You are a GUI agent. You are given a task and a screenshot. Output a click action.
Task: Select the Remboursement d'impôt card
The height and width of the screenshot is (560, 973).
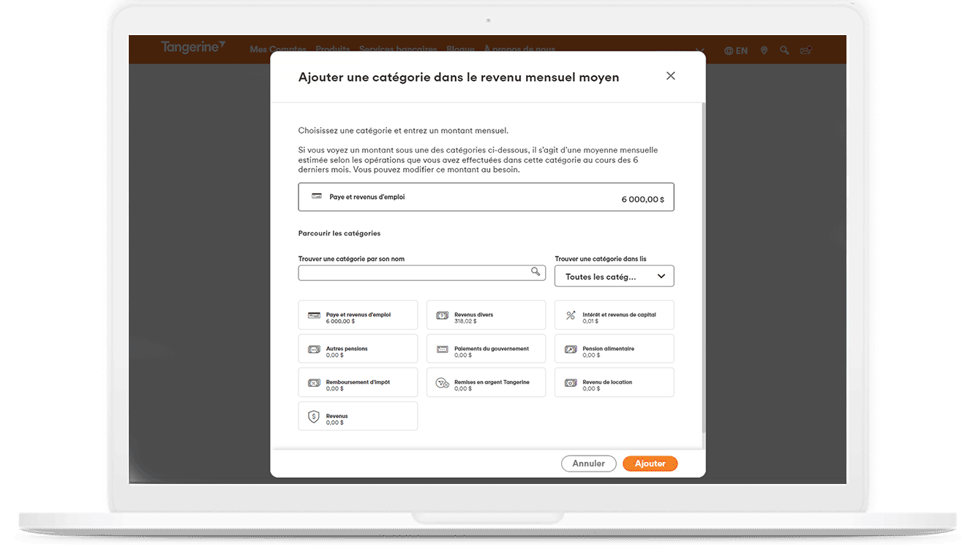click(x=358, y=382)
